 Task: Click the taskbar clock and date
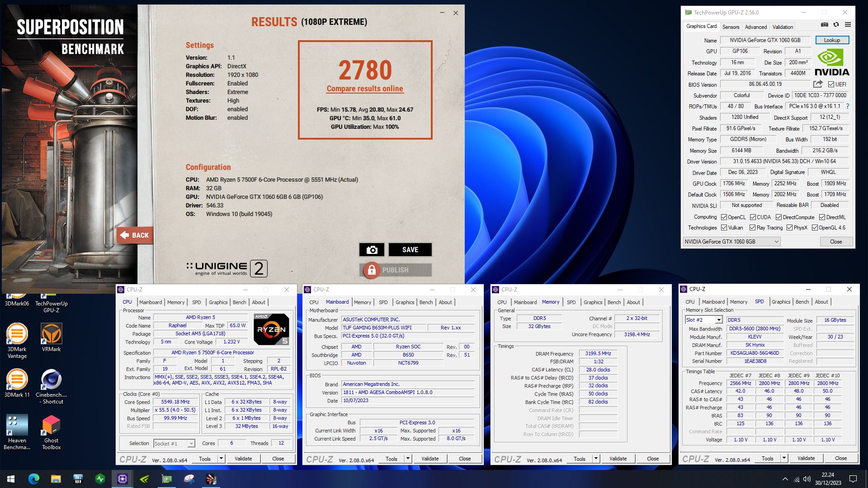(x=828, y=479)
